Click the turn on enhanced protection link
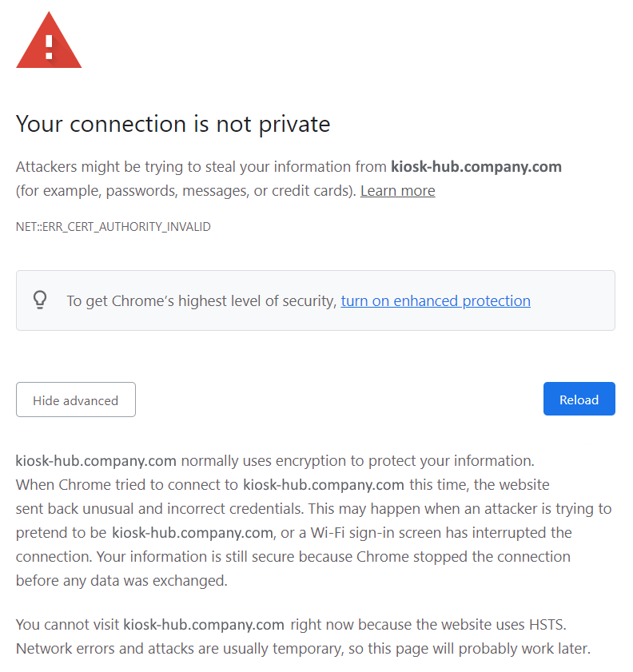Image resolution: width=633 pixels, height=672 pixels. tap(436, 301)
